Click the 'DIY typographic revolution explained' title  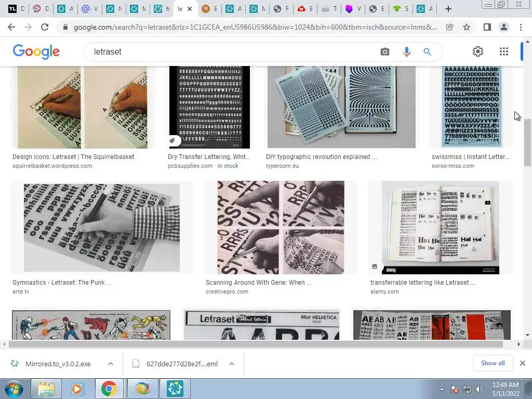tap(321, 157)
